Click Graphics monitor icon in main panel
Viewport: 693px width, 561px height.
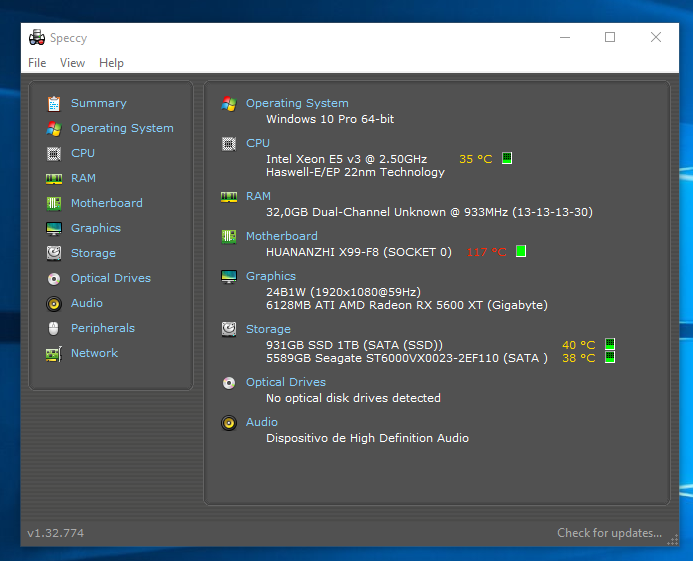[x=229, y=277]
